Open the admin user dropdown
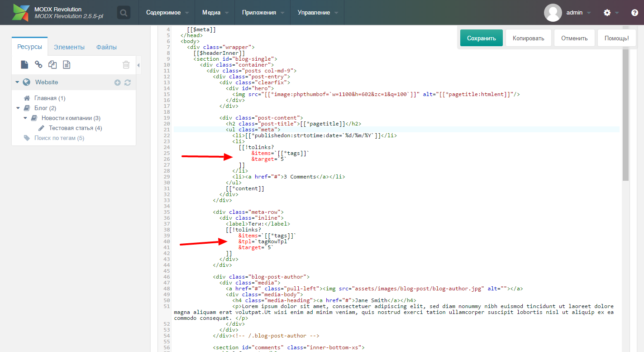This screenshot has width=644, height=352. point(579,13)
